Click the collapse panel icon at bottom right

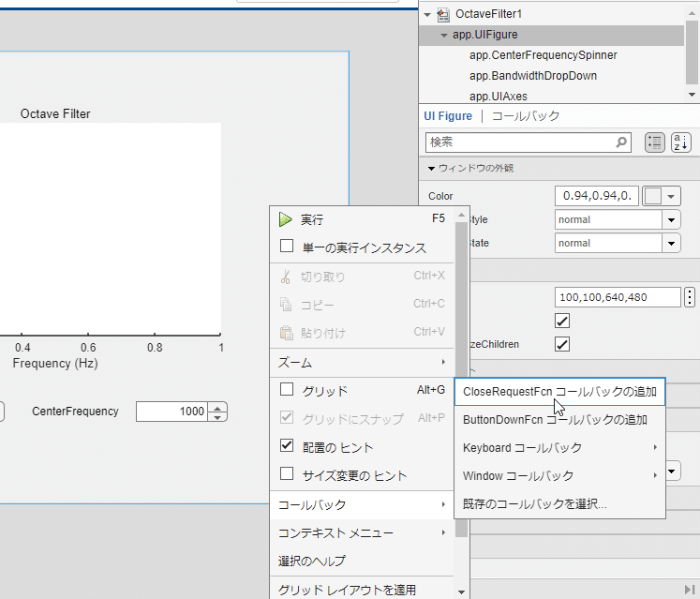click(x=691, y=590)
